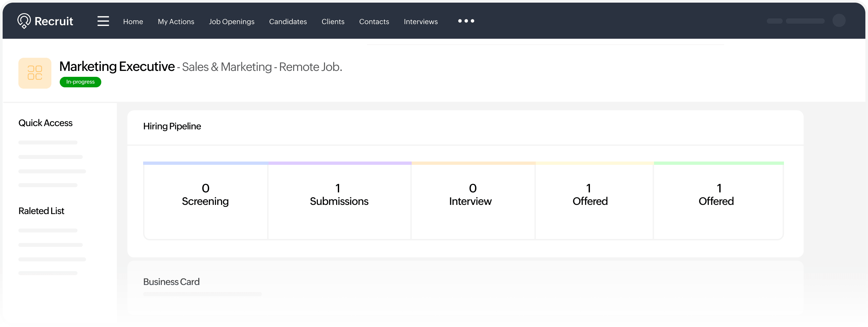Viewport: 868px width, 327px height.
Task: Go to the Home tab
Action: (x=133, y=22)
